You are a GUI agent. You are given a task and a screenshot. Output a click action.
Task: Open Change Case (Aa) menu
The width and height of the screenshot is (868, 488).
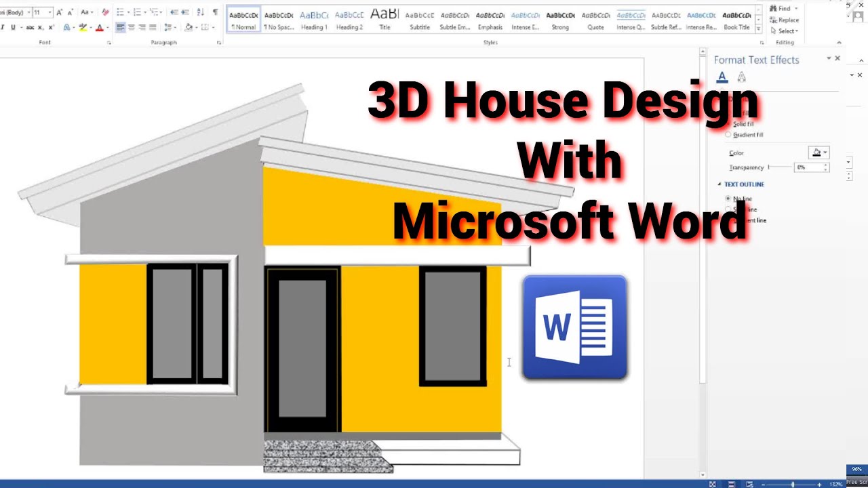(x=87, y=12)
